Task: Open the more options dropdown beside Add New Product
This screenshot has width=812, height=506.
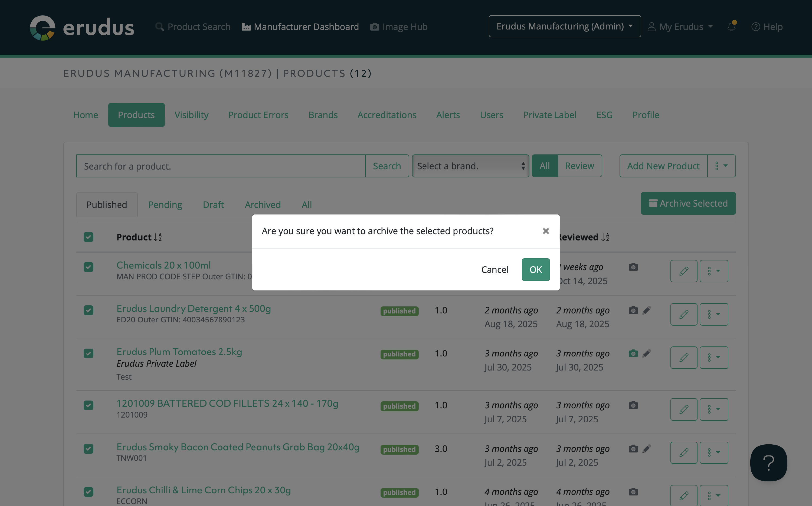Action: point(721,166)
